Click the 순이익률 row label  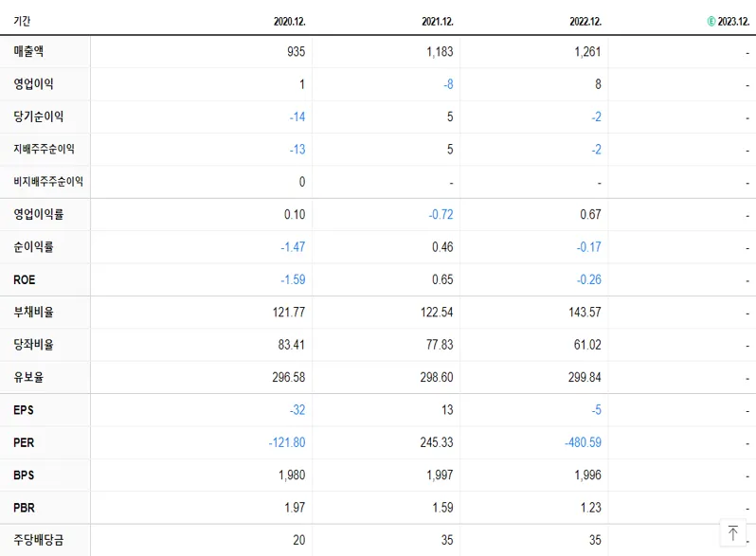click(x=33, y=247)
